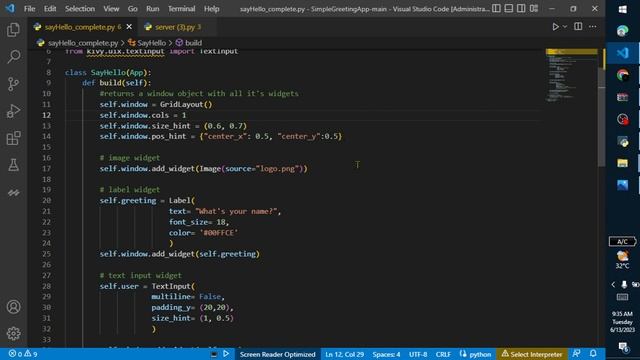640x360 pixels.
Task: Click the minimap code overview
Action: coord(571,76)
